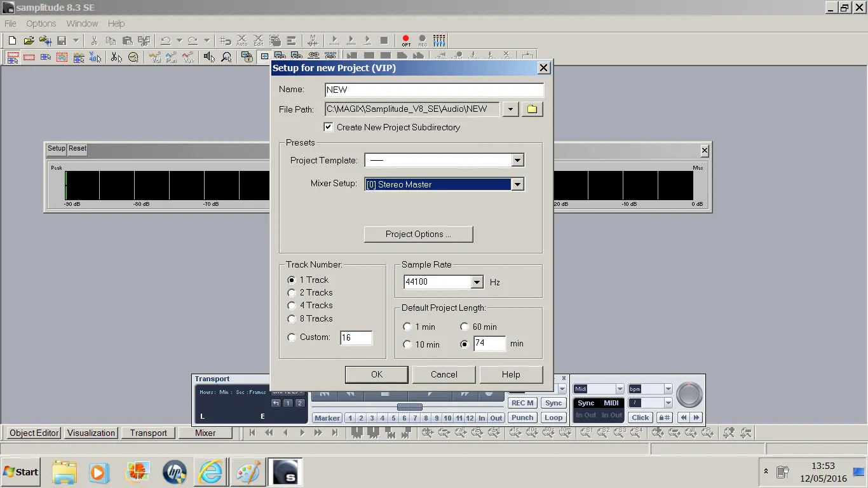Select the zoom magnifier mouse mode
The width and height of the screenshot is (868, 488).
coord(226,57)
